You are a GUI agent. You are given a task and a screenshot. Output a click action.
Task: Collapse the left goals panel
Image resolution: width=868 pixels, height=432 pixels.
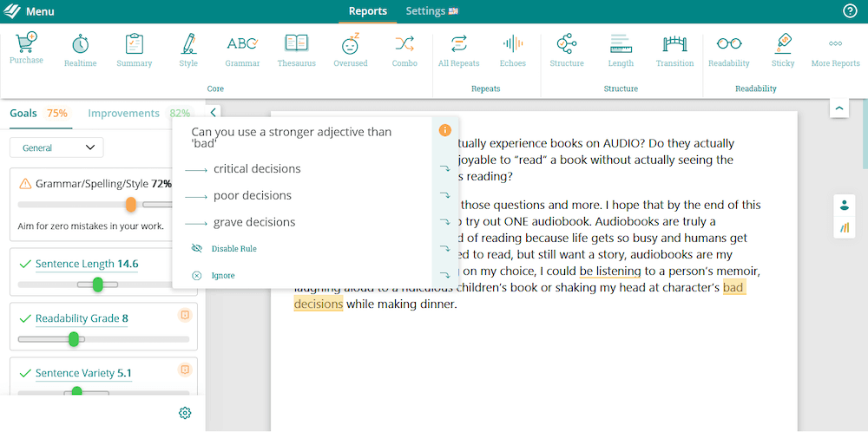tap(214, 112)
